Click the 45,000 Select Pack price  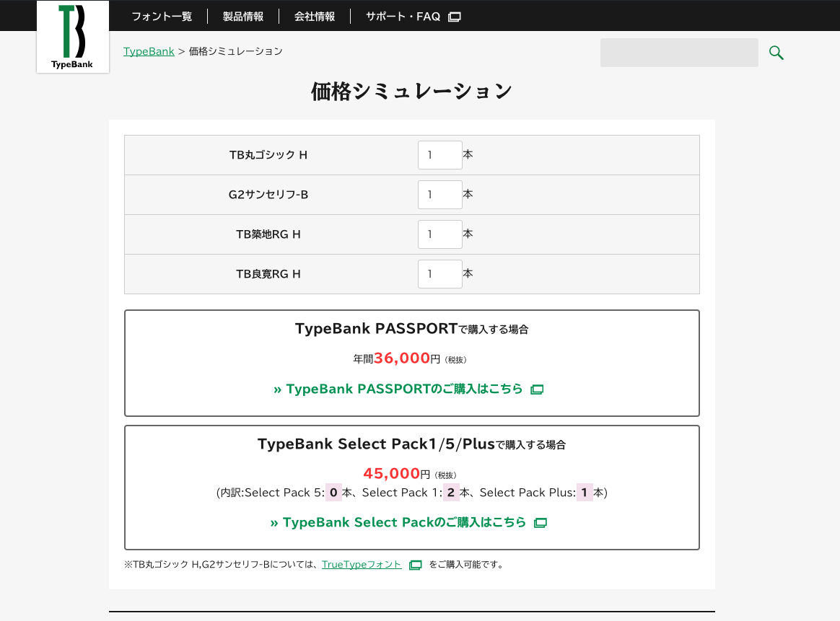coord(392,474)
